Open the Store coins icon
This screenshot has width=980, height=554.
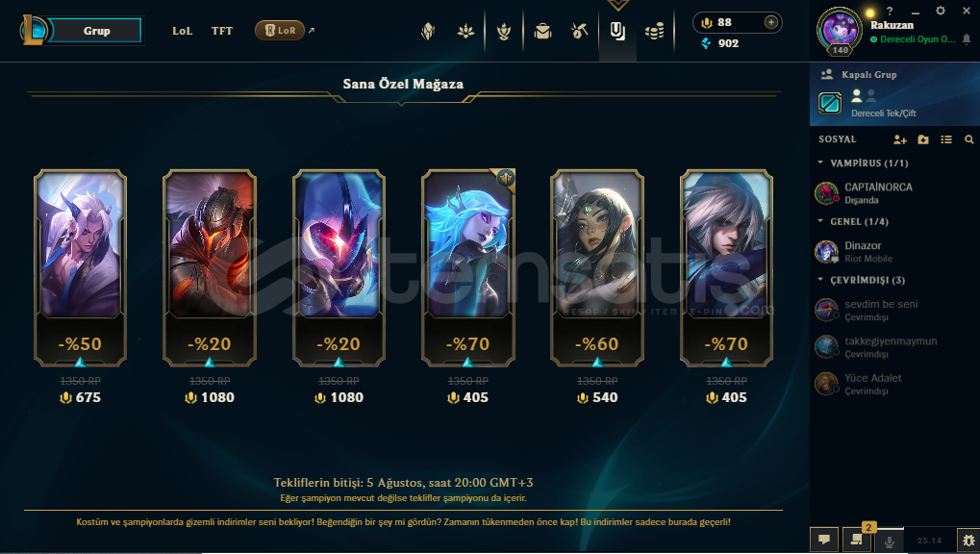pos(654,31)
